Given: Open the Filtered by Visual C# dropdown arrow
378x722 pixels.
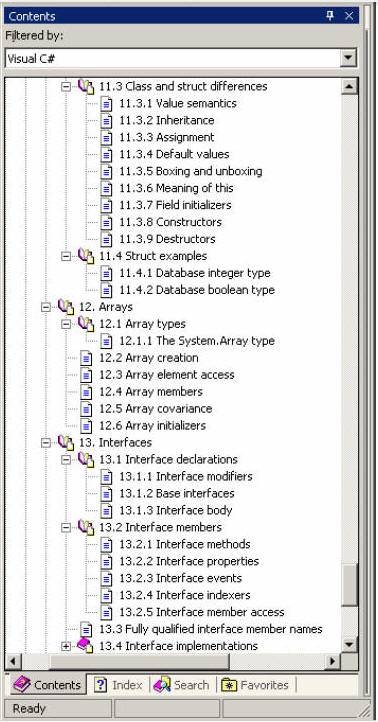Looking at the screenshot, I should 349,58.
